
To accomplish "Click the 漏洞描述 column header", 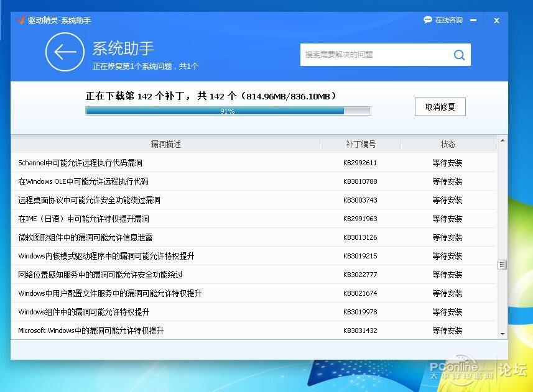I will coord(165,144).
